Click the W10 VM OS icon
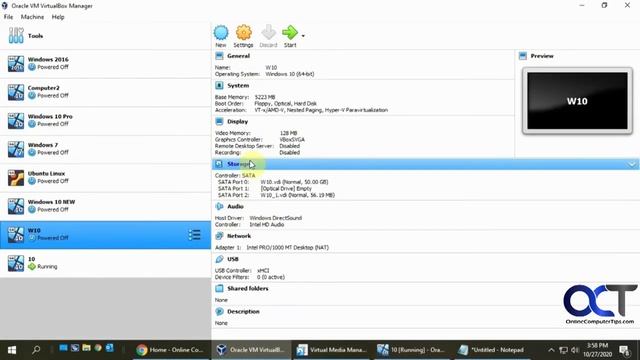This screenshot has height=360, width=640. pyautogui.click(x=16, y=235)
